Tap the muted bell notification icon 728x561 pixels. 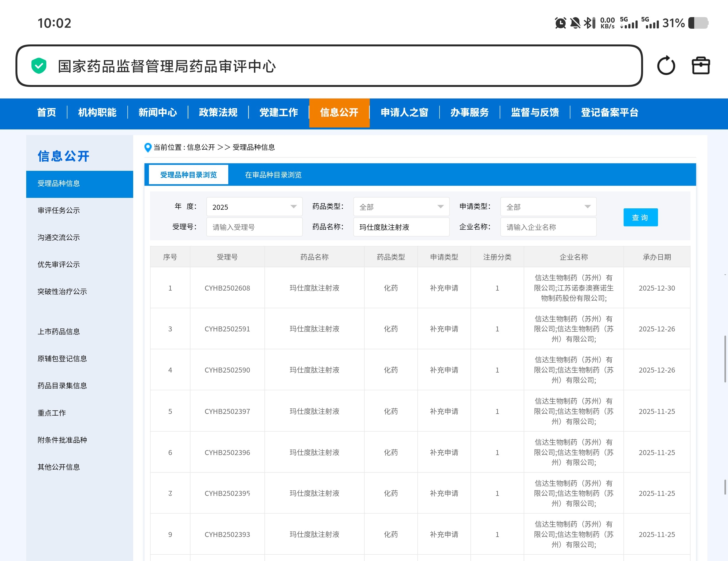[x=575, y=23]
